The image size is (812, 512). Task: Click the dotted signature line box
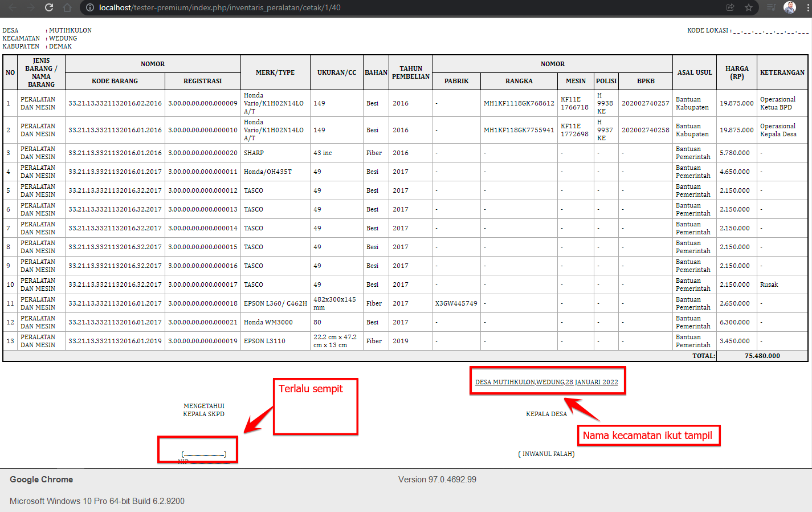tap(197, 450)
